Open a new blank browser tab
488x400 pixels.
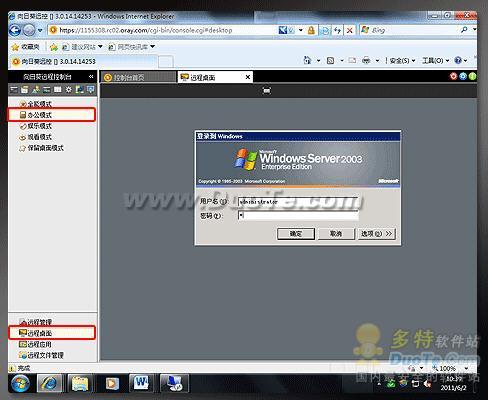166,62
